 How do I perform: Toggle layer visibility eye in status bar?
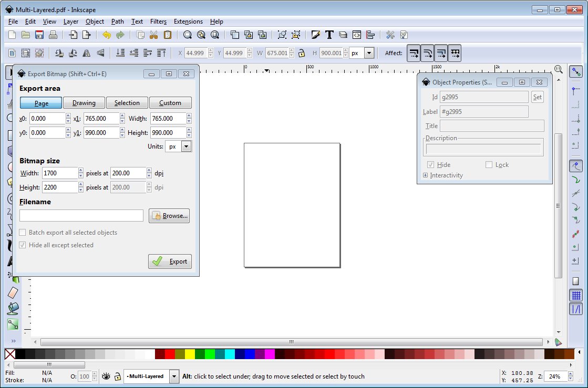point(106,376)
